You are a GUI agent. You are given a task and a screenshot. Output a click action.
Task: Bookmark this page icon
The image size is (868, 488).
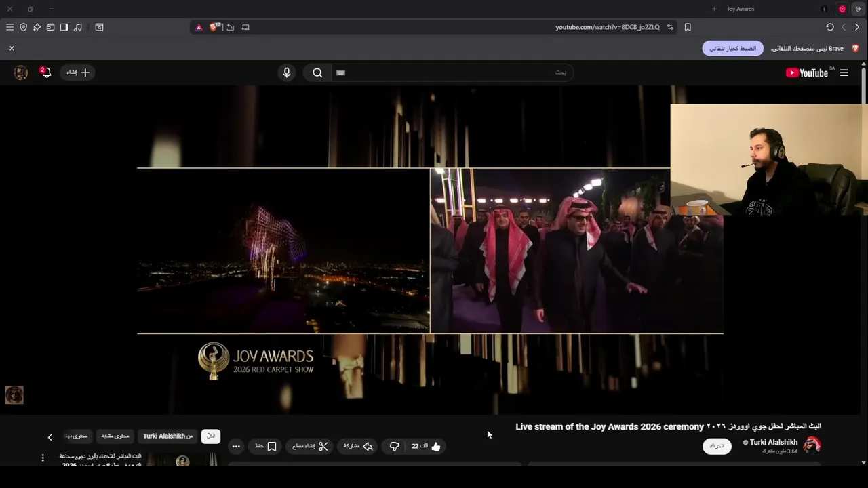(688, 27)
